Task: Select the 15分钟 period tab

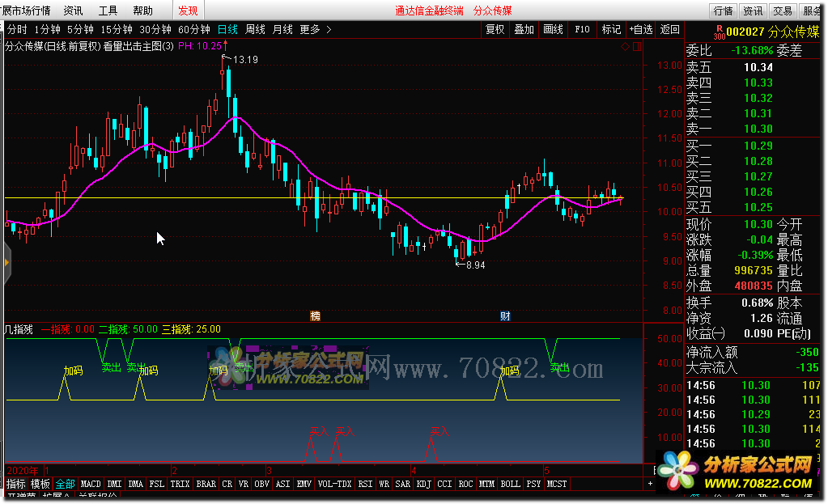Action: click(117, 30)
